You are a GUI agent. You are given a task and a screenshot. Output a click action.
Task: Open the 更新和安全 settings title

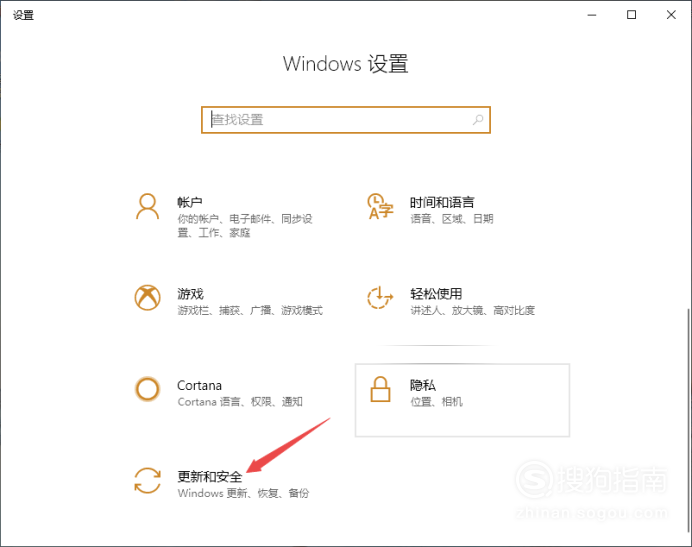(210, 477)
